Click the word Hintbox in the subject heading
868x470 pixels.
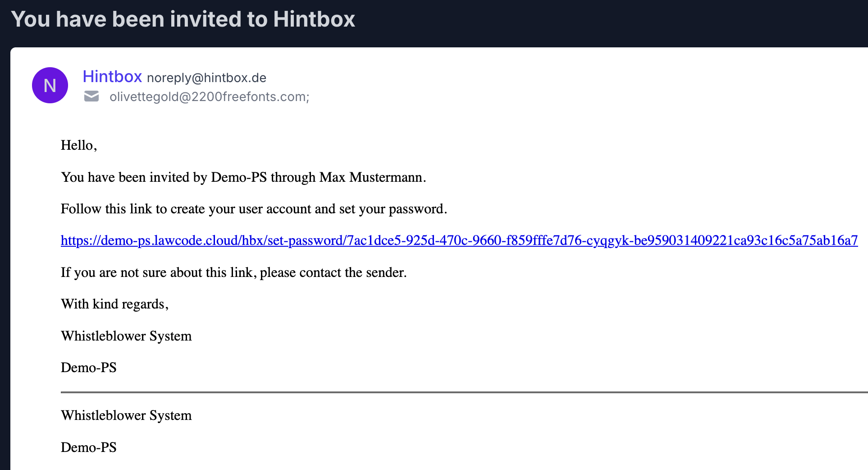point(314,19)
